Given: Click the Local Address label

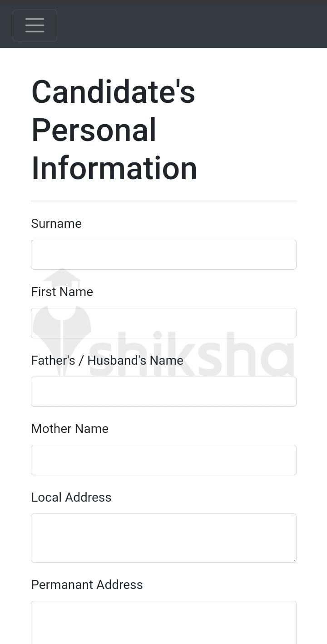Looking at the screenshot, I should (71, 497).
